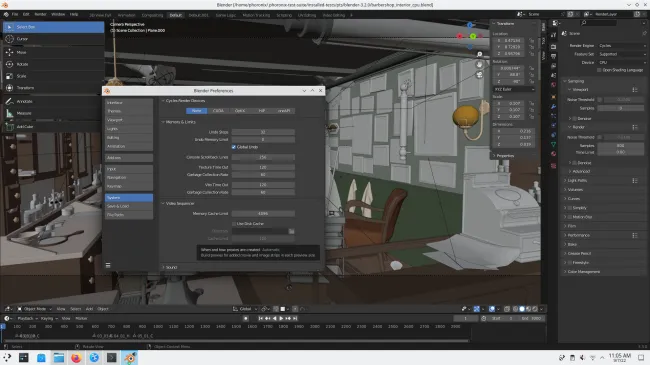This screenshot has width=650, height=365.
Task: Open the folder browser for cache directory
Action: coord(291,231)
